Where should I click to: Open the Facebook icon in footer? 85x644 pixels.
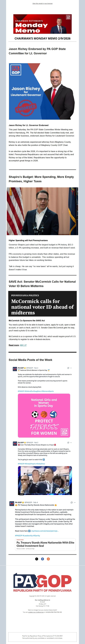[x=42, y=552]
